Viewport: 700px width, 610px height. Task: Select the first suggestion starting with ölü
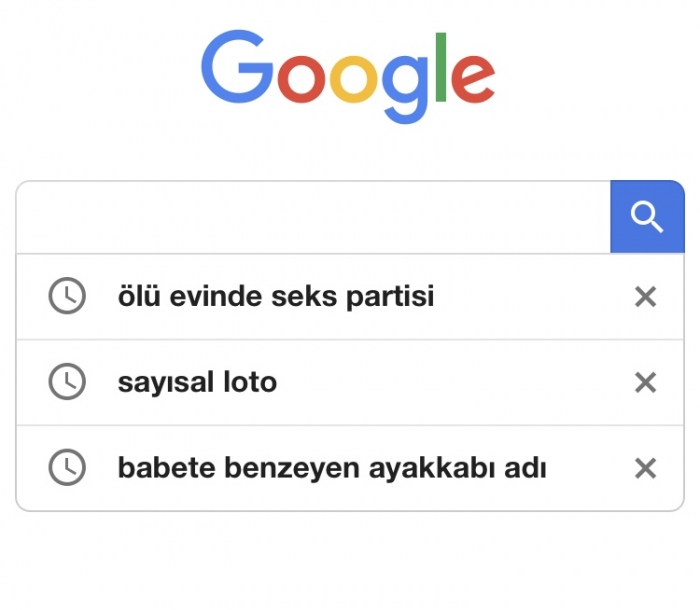point(350,297)
